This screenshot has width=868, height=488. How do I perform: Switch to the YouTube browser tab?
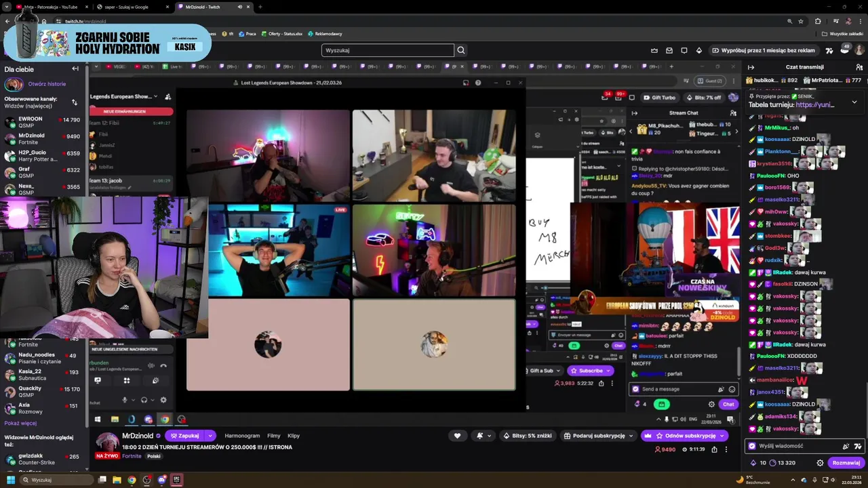point(51,7)
